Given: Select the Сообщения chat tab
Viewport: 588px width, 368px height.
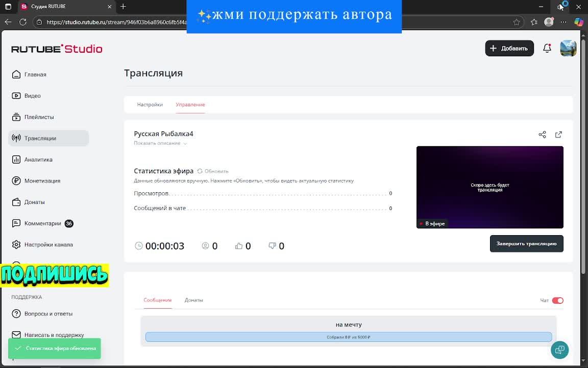Looking at the screenshot, I should 158,300.
